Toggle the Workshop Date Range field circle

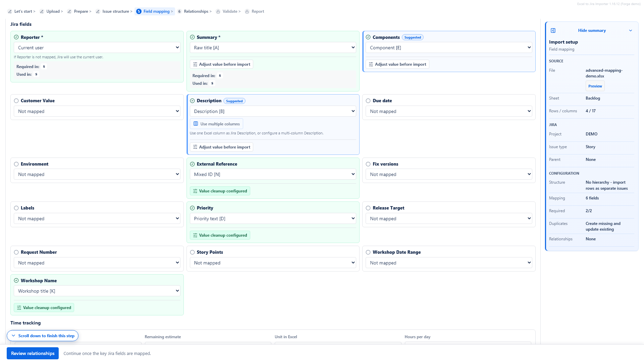368,252
